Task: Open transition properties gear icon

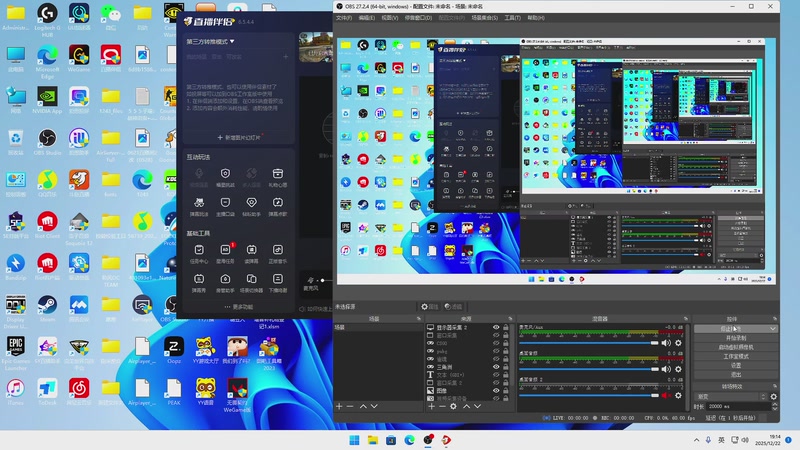Action: pos(773,396)
